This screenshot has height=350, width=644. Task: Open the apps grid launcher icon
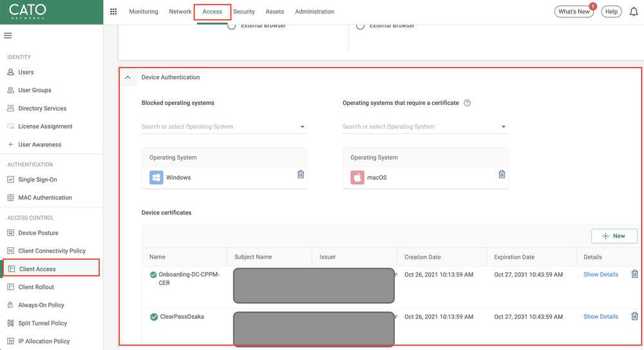(x=113, y=12)
